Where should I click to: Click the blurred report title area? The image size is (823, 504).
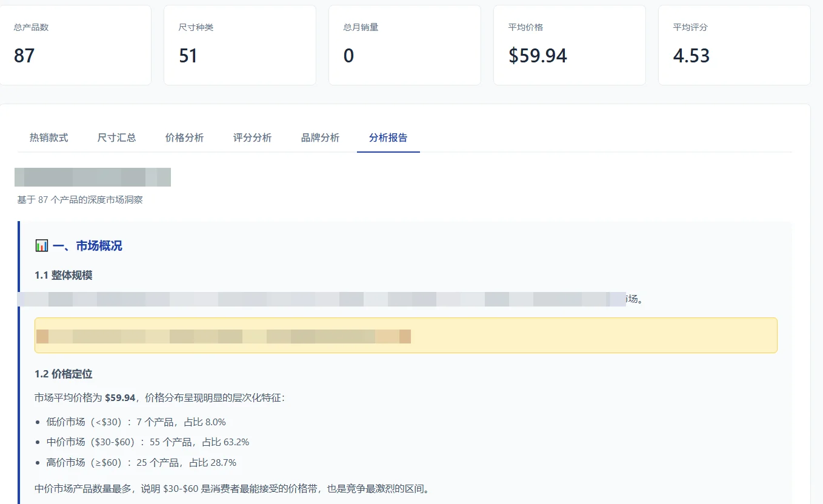[x=92, y=176]
